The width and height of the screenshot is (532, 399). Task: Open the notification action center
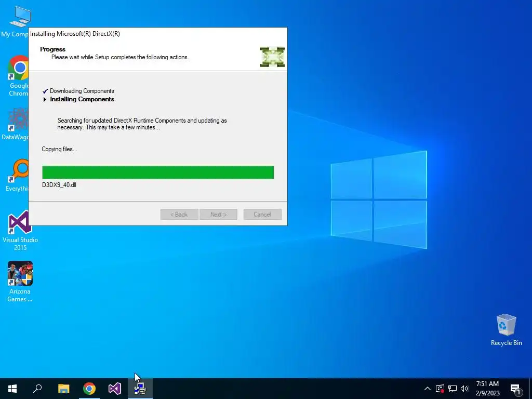[515, 389]
